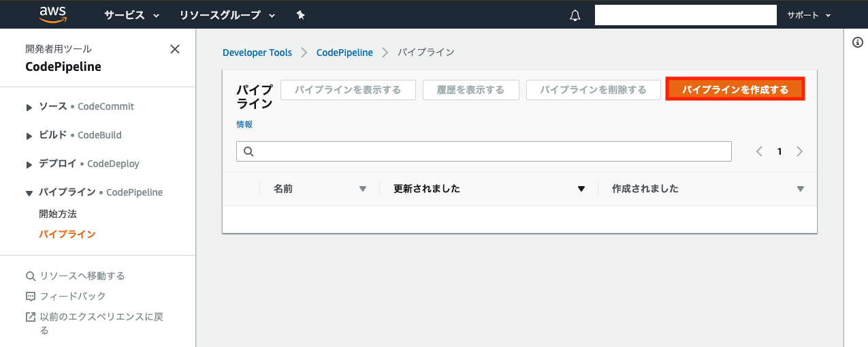This screenshot has height=347, width=868.
Task: Sort by 名前 column arrow
Action: [x=363, y=189]
